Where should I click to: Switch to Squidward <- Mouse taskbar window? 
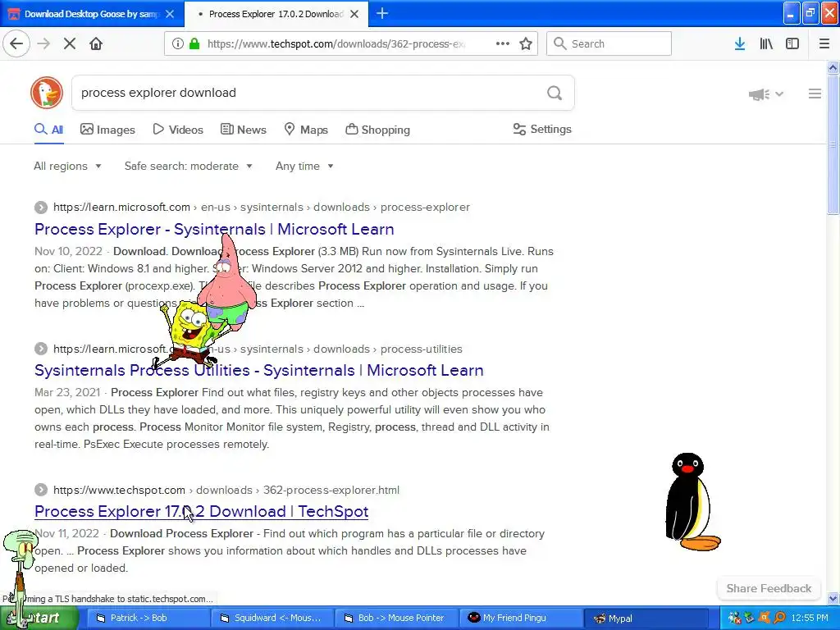click(272, 618)
